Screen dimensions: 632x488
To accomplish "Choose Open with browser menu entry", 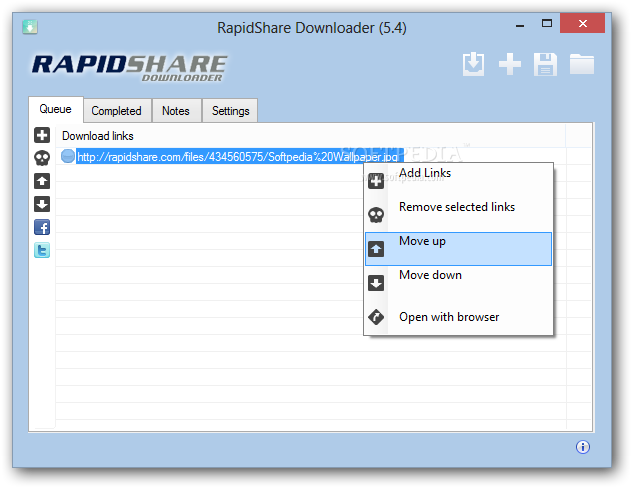I will point(458,317).
